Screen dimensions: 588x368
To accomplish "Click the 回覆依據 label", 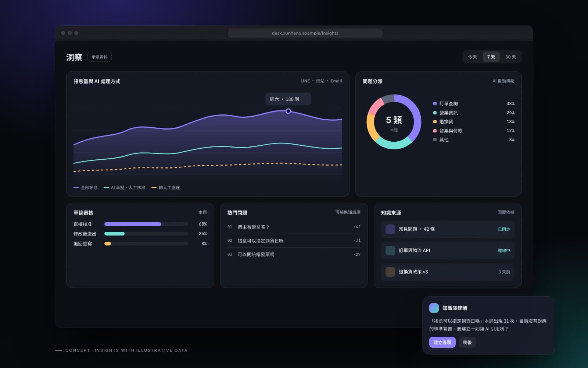I will tap(506, 212).
